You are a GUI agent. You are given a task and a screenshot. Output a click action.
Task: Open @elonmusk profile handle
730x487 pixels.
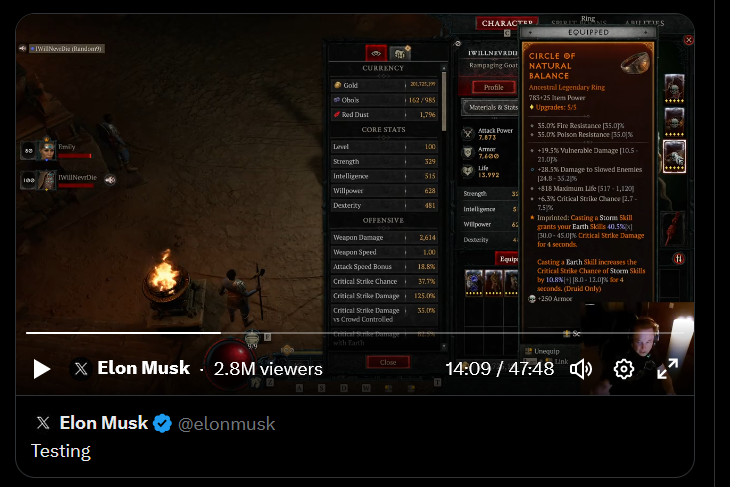[x=227, y=424]
